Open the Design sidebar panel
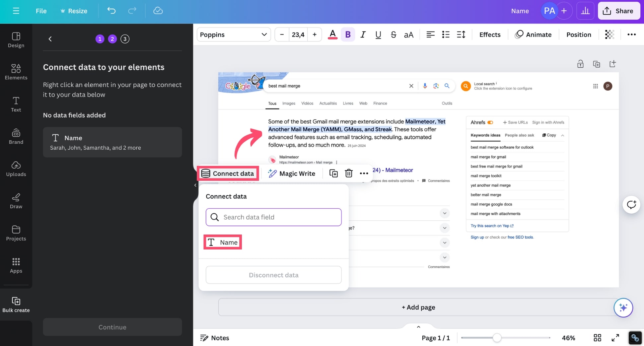 click(x=16, y=40)
